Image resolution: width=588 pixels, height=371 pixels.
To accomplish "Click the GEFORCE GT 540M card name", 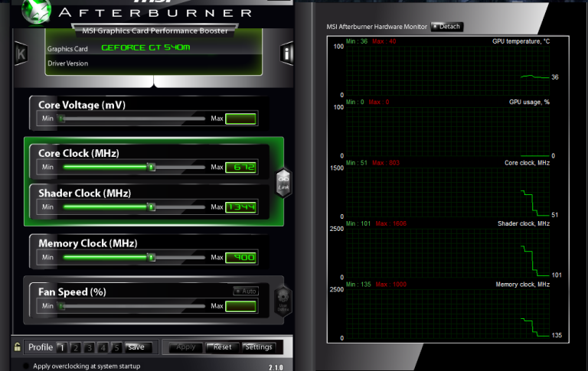I will click(x=145, y=47).
